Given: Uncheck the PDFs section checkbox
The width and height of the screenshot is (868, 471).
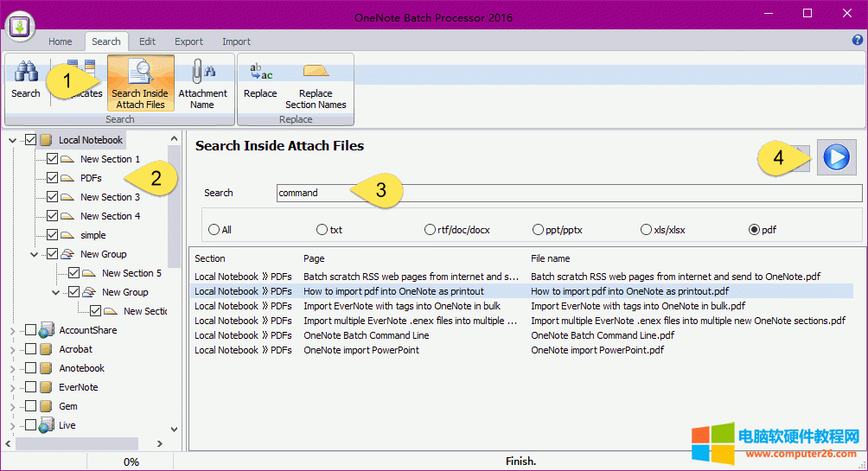Looking at the screenshot, I should pyautogui.click(x=53, y=178).
